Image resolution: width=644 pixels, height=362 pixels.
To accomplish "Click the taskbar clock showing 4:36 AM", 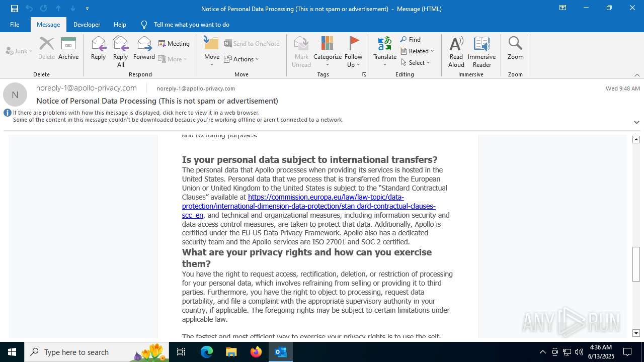I will point(601,352).
